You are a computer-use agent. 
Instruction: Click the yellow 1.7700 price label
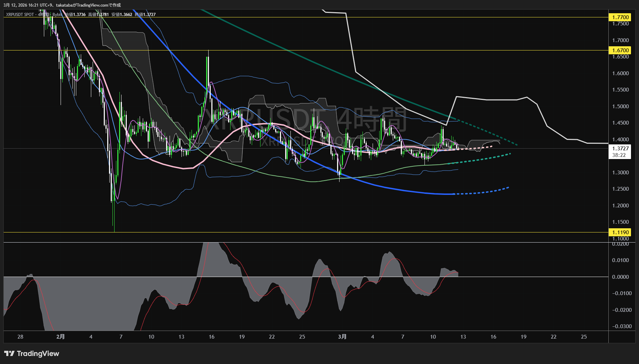621,17
